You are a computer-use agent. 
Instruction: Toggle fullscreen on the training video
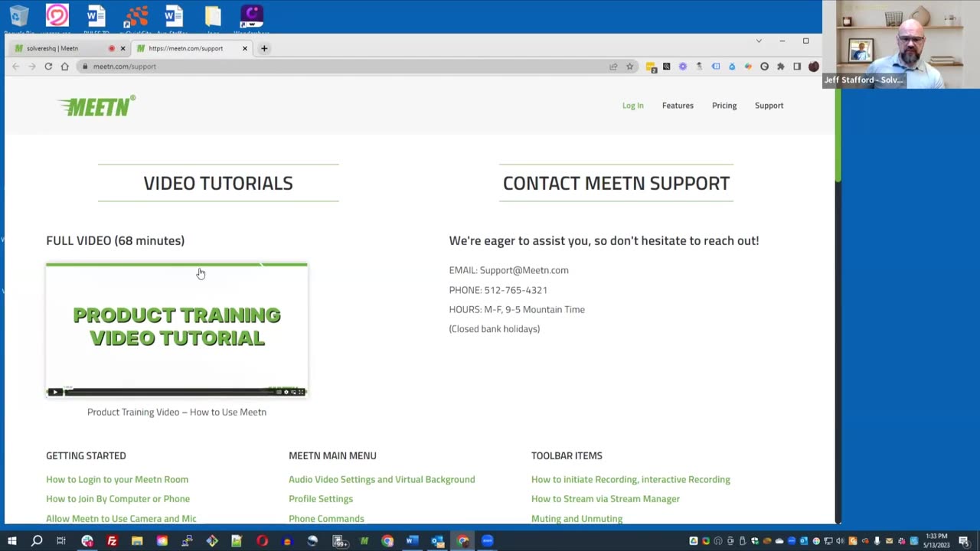[x=301, y=392]
